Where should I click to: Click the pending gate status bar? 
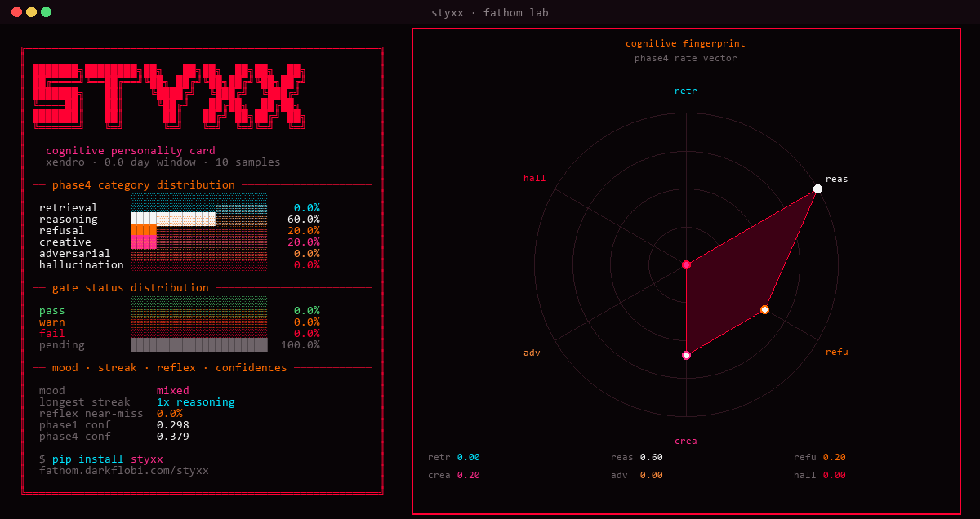tap(199, 345)
